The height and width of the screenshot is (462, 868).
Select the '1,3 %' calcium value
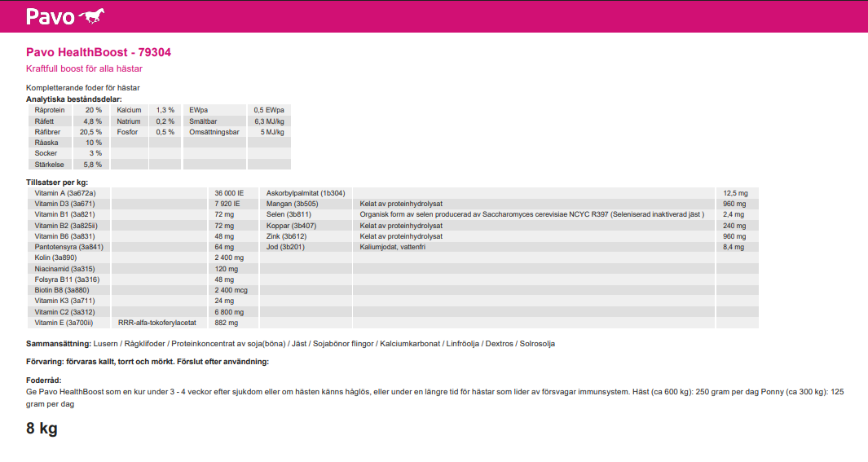click(x=165, y=110)
